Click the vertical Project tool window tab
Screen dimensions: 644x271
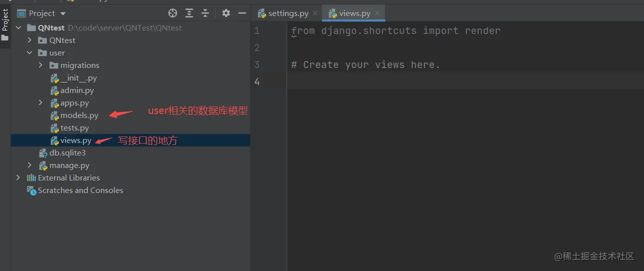click(x=5, y=24)
